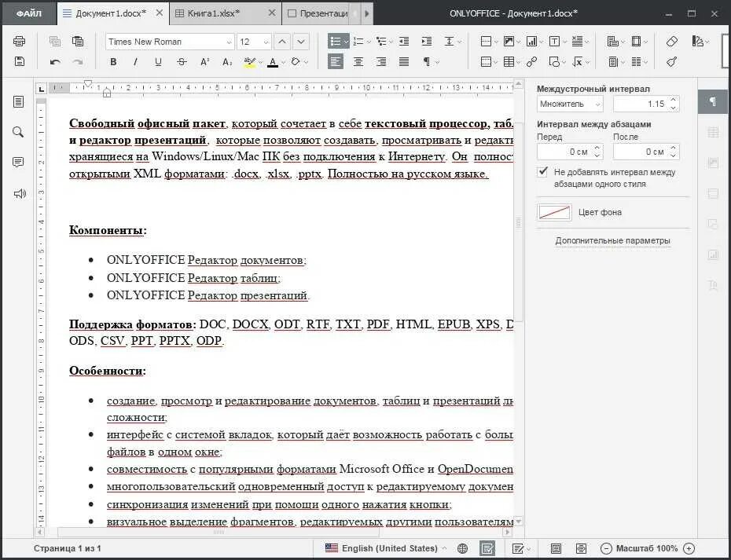This screenshot has height=560, width=731.
Task: Open the ФАЙЛ menu
Action: 29,13
